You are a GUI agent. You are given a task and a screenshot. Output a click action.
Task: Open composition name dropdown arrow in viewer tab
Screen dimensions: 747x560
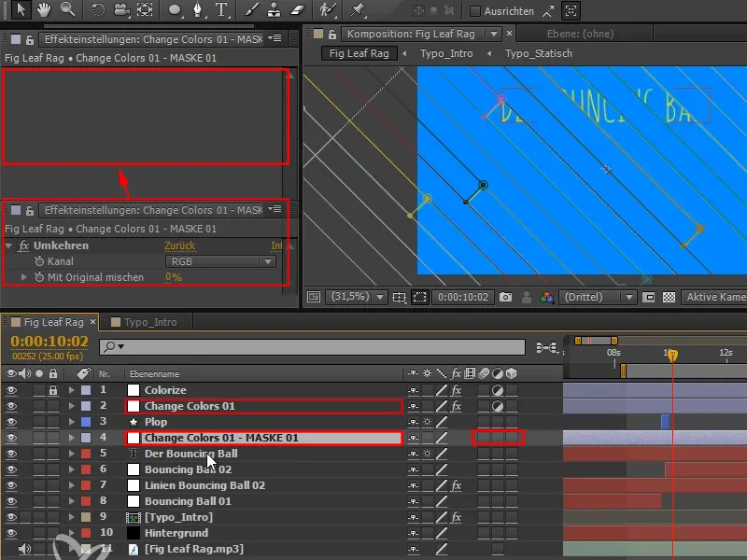point(494,34)
